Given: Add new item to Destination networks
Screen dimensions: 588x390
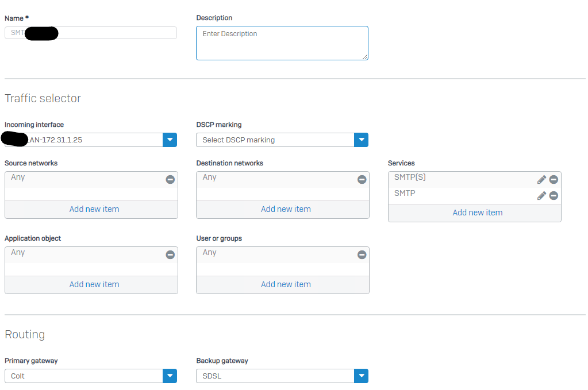Looking at the screenshot, I should (x=286, y=209).
